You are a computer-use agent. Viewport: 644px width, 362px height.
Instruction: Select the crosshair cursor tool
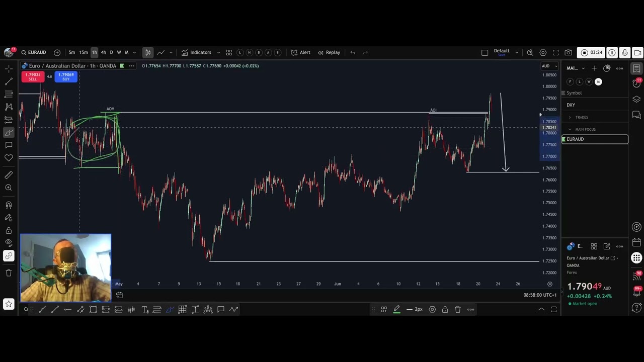(9, 68)
